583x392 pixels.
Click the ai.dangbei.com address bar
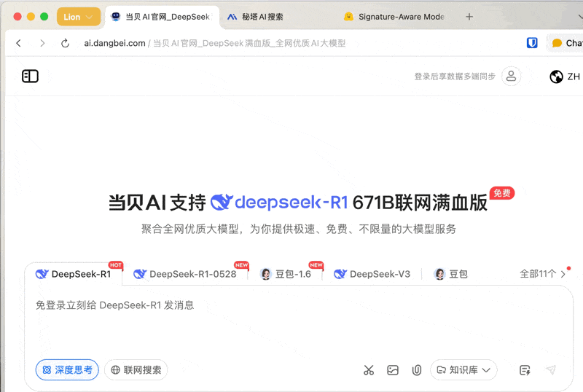(214, 43)
